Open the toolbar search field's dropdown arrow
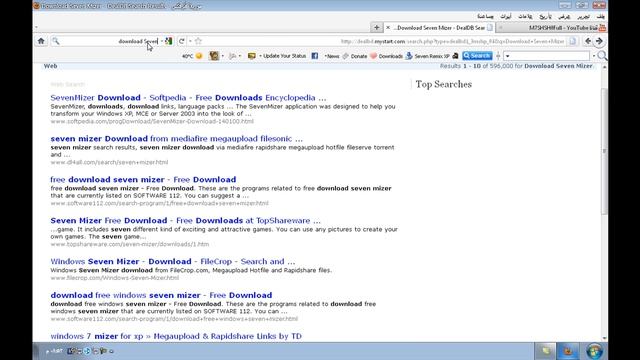 pos(507,56)
